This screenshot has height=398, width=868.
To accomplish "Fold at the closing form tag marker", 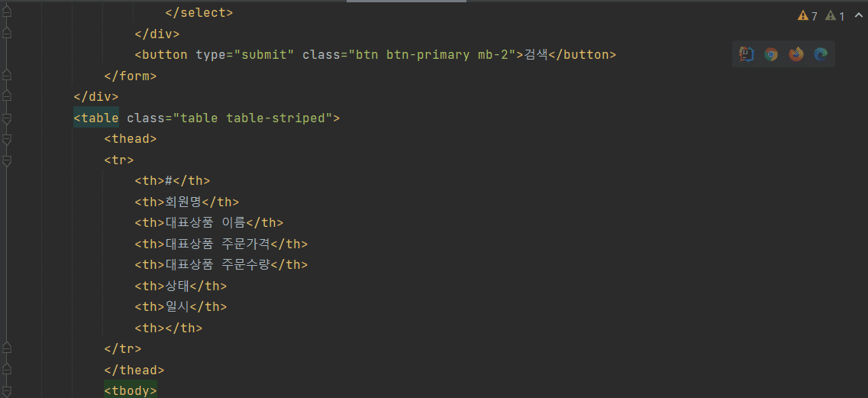I will point(7,76).
